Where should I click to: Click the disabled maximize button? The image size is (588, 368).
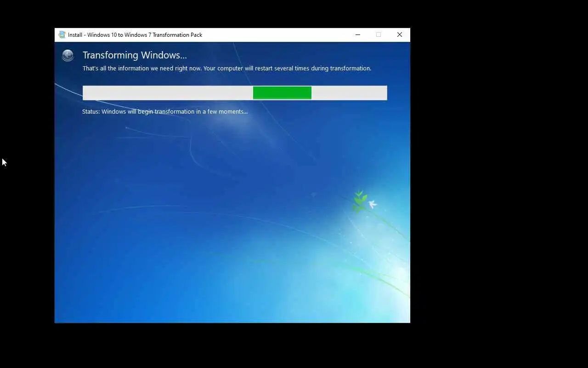379,34
